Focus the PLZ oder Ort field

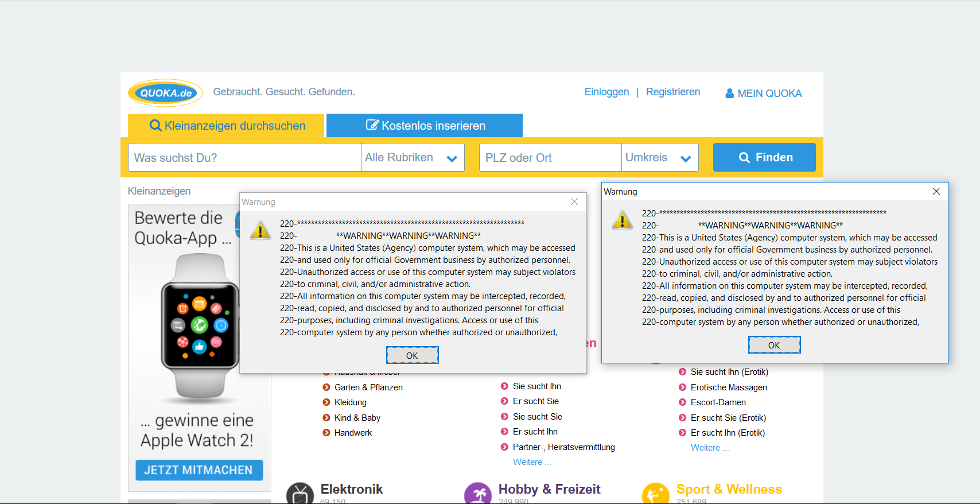click(x=550, y=157)
